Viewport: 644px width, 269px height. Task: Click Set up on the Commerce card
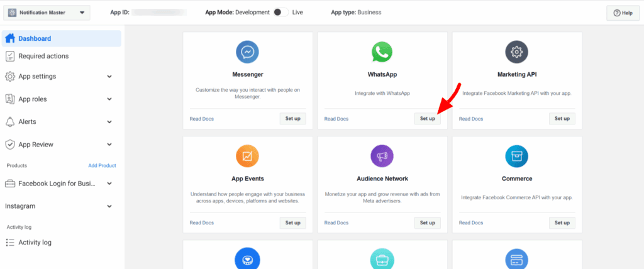tap(562, 223)
